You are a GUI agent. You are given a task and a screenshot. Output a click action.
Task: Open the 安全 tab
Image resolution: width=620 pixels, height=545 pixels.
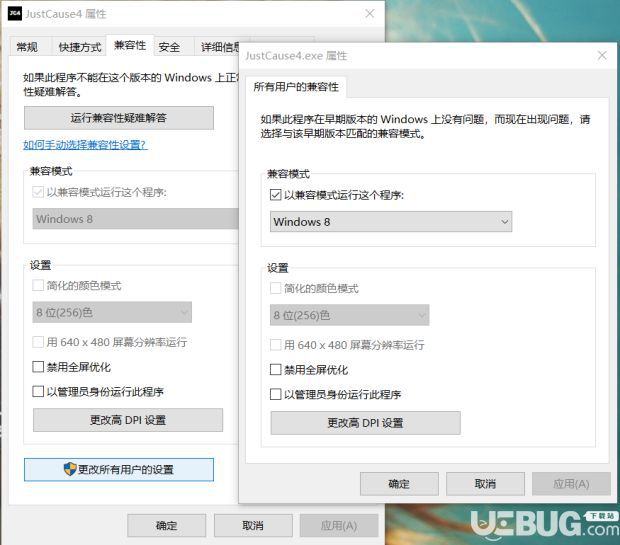(169, 47)
